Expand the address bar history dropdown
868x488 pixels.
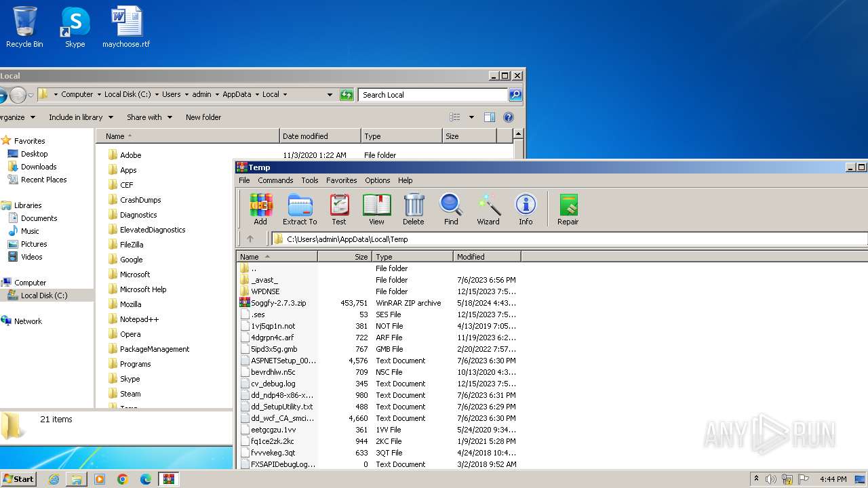[330, 95]
